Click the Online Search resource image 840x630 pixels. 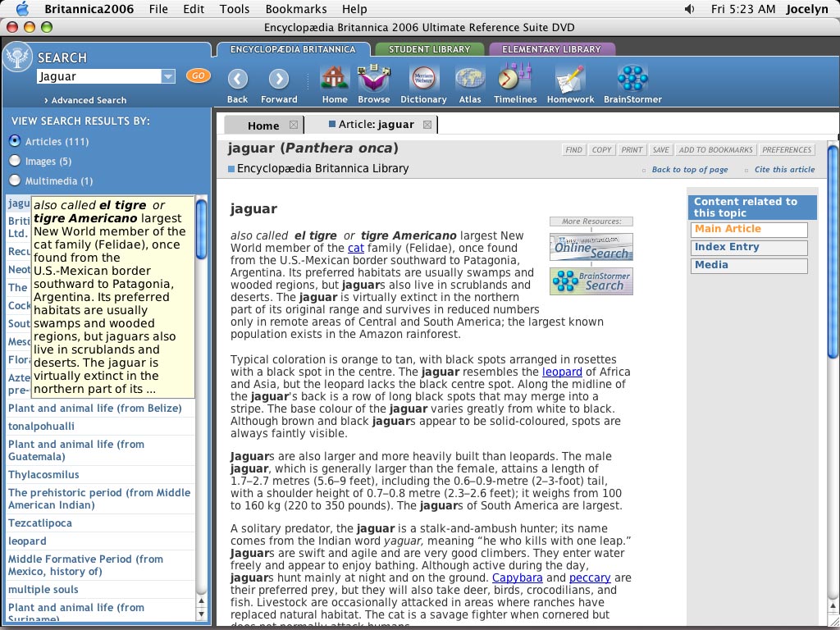click(x=591, y=247)
